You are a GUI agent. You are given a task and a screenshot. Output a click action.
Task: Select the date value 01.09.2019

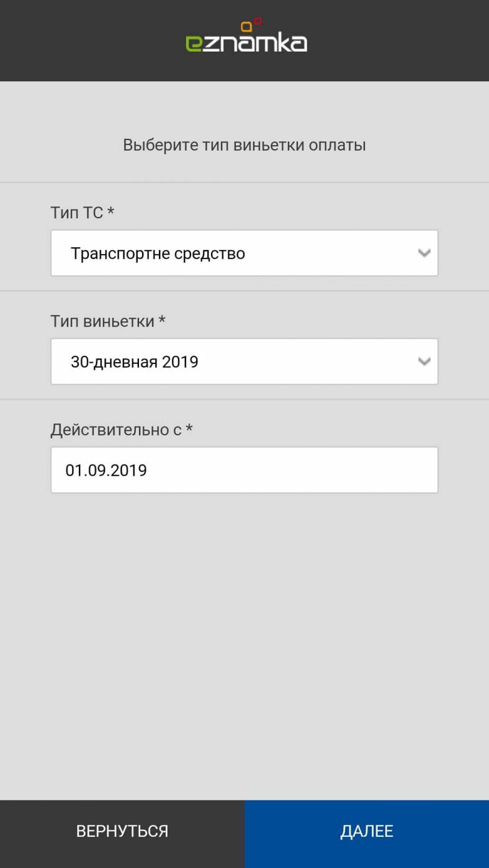pyautogui.click(x=106, y=470)
